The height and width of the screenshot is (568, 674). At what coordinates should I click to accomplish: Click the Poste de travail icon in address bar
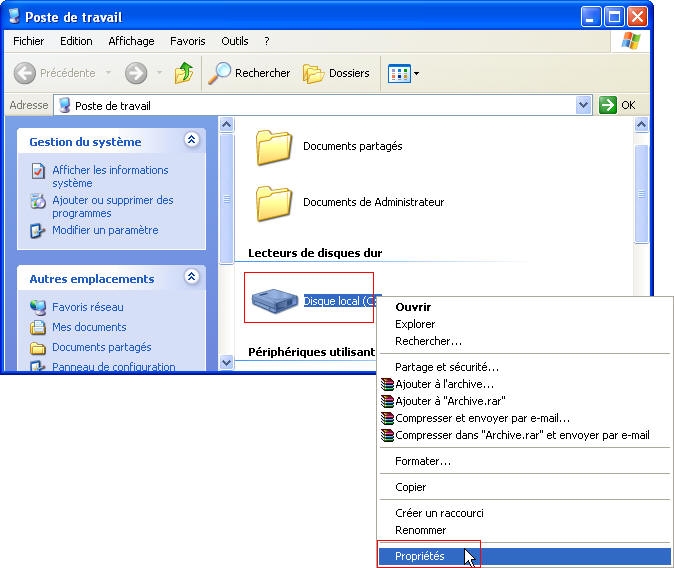pyautogui.click(x=64, y=105)
